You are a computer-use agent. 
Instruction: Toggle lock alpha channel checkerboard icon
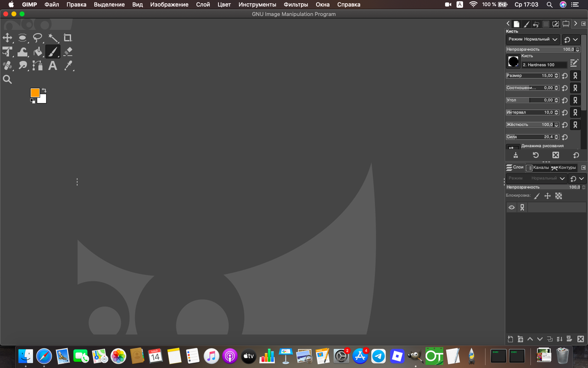click(559, 196)
